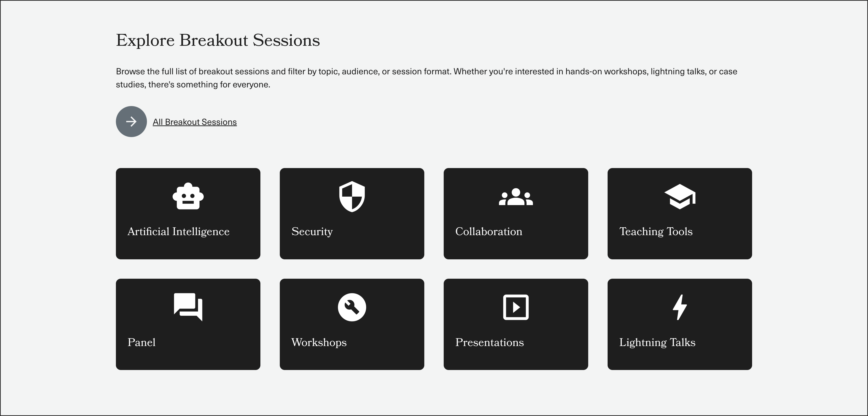
Task: Click the breakout sessions description paragraph
Action: [426, 78]
